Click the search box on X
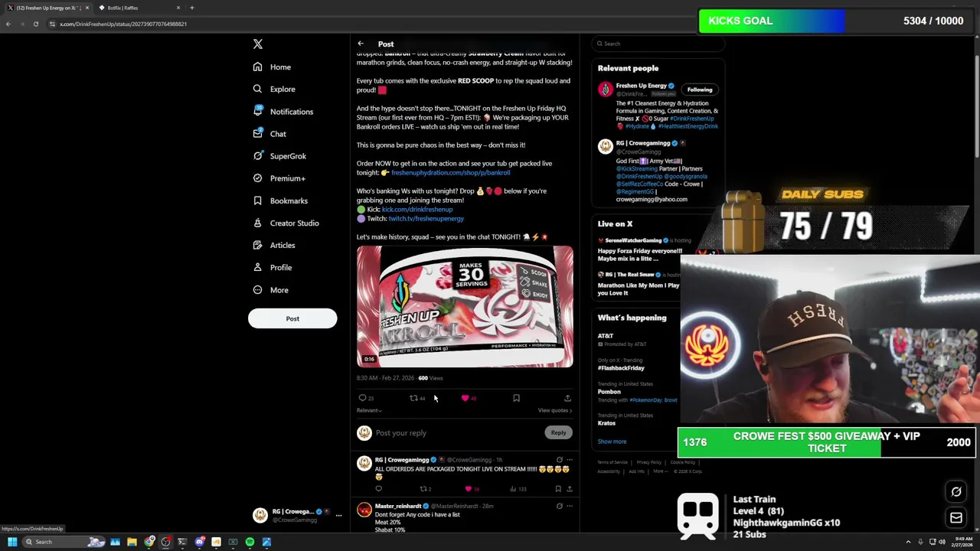The height and width of the screenshot is (551, 980). coord(658,44)
